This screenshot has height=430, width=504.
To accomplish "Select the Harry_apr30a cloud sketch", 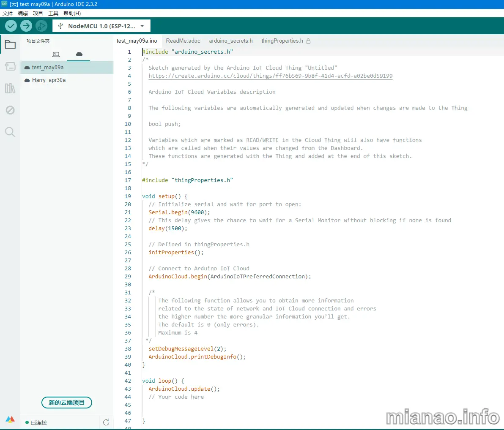I will 49,80.
